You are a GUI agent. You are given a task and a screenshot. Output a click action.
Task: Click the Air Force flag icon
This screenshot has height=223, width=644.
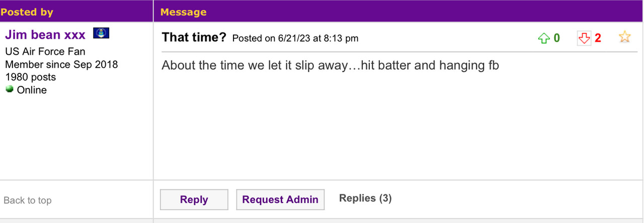(x=101, y=34)
